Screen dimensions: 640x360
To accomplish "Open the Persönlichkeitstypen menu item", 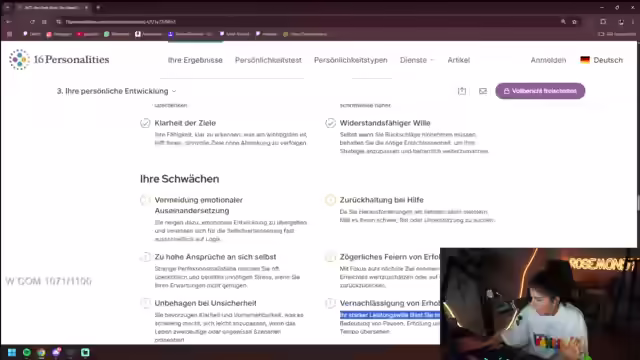I will click(x=351, y=60).
